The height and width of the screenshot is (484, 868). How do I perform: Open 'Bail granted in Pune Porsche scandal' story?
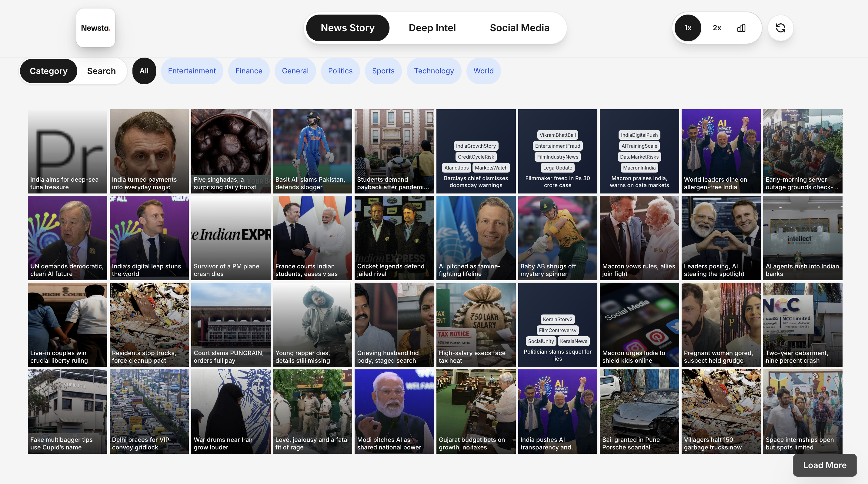(639, 411)
